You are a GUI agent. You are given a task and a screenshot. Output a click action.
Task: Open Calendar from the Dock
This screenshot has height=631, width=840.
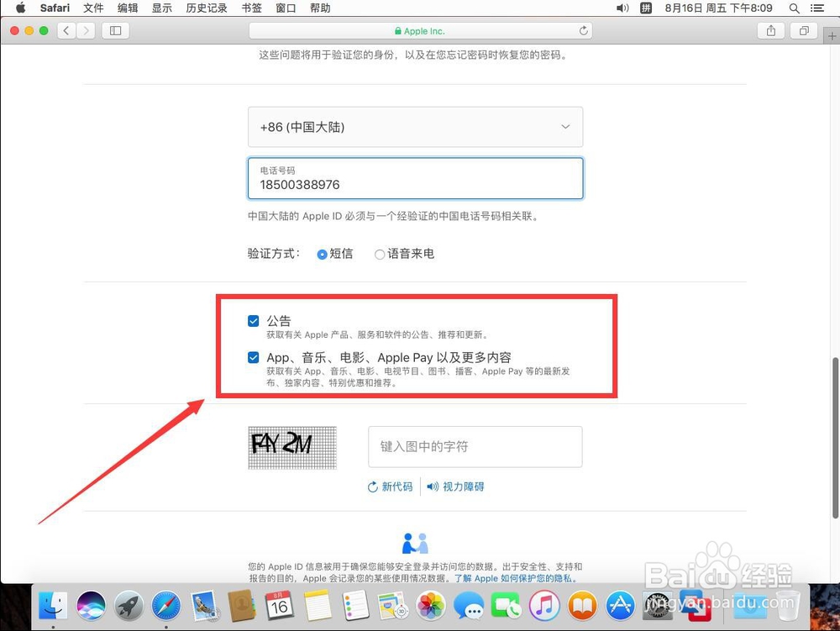click(280, 605)
